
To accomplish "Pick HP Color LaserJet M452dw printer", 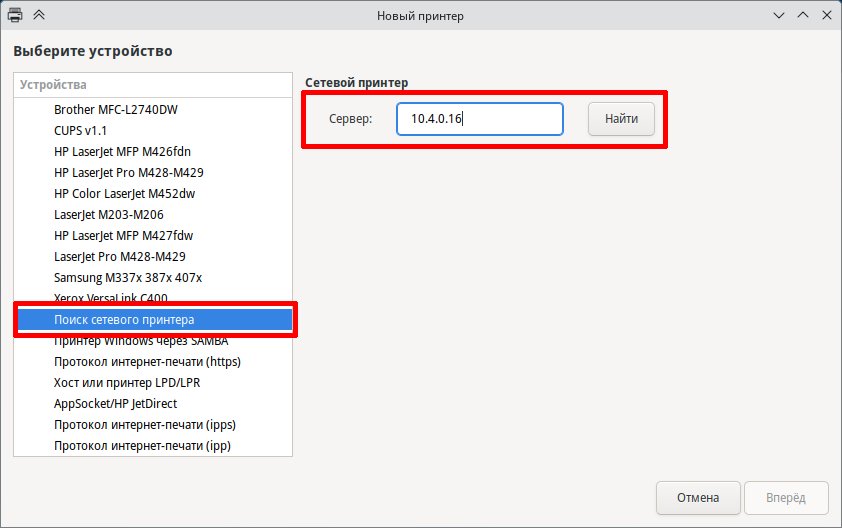I will pos(124,193).
